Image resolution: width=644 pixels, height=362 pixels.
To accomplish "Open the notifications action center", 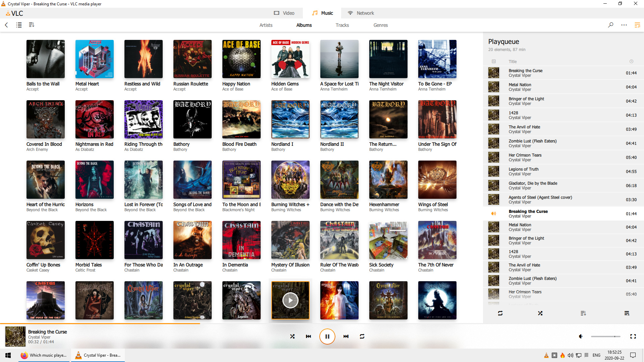I will click(x=633, y=355).
